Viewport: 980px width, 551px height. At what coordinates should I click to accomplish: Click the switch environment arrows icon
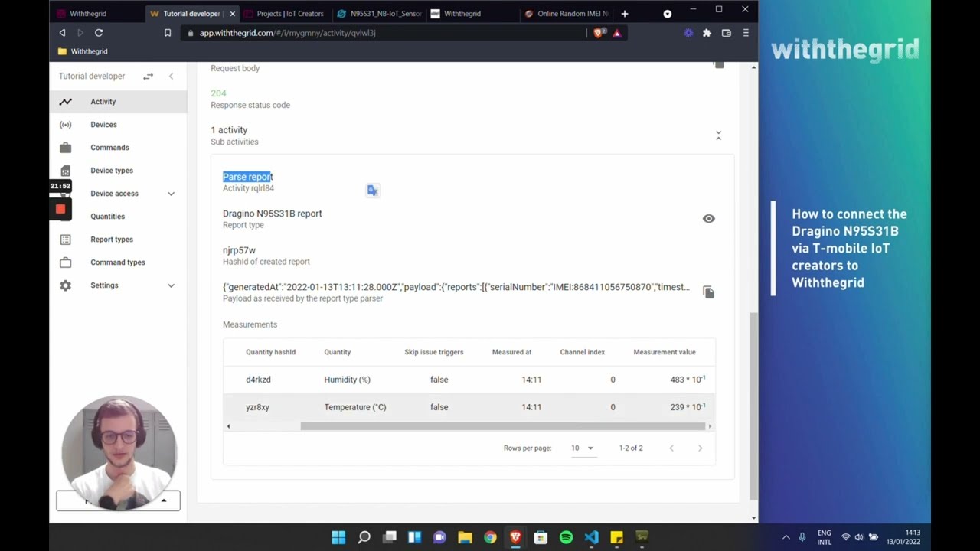pos(148,77)
